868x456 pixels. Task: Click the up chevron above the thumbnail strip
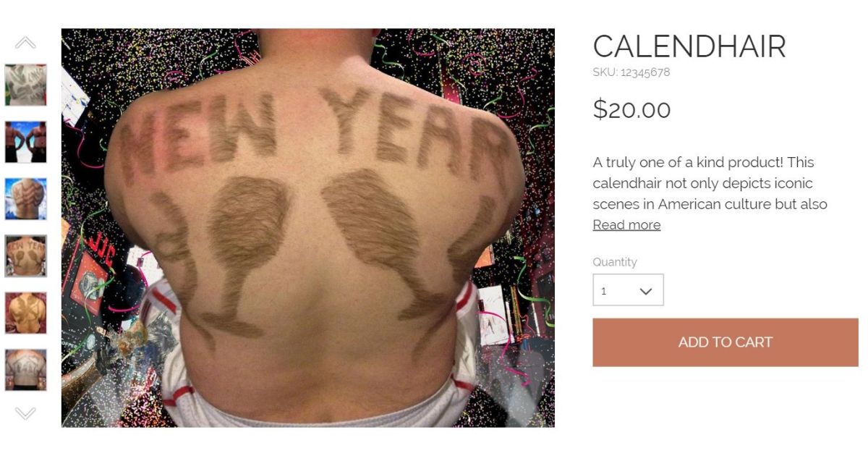point(25,43)
